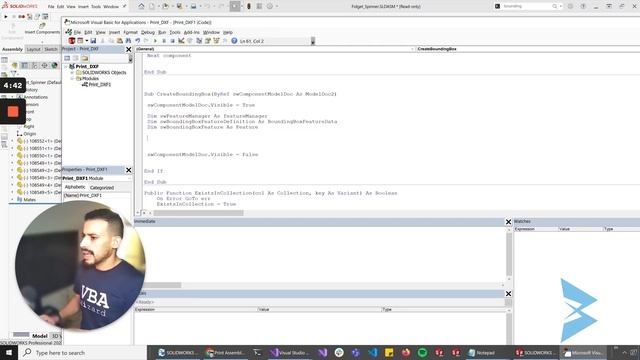Open the (General) object dropdown

pos(412,49)
